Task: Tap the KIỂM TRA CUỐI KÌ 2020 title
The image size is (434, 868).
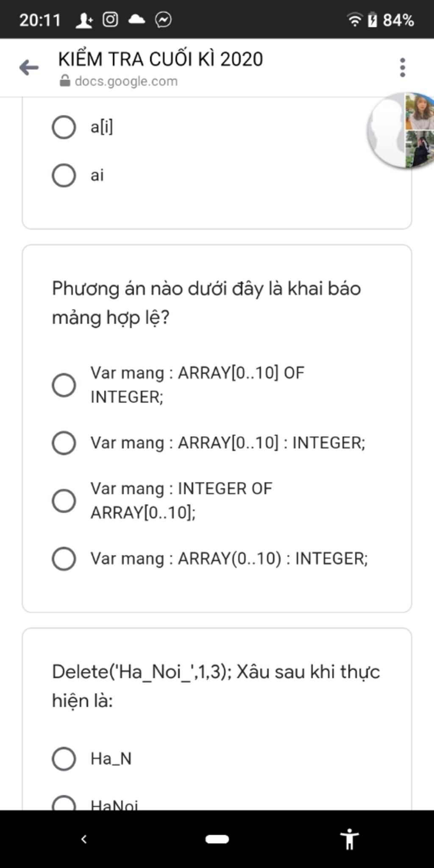Action: pyautogui.click(x=161, y=59)
